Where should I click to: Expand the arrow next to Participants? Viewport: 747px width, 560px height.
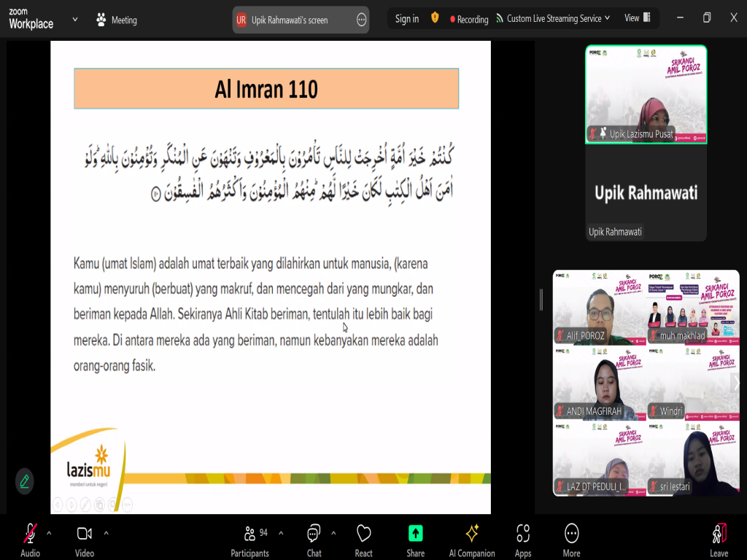[x=281, y=533]
